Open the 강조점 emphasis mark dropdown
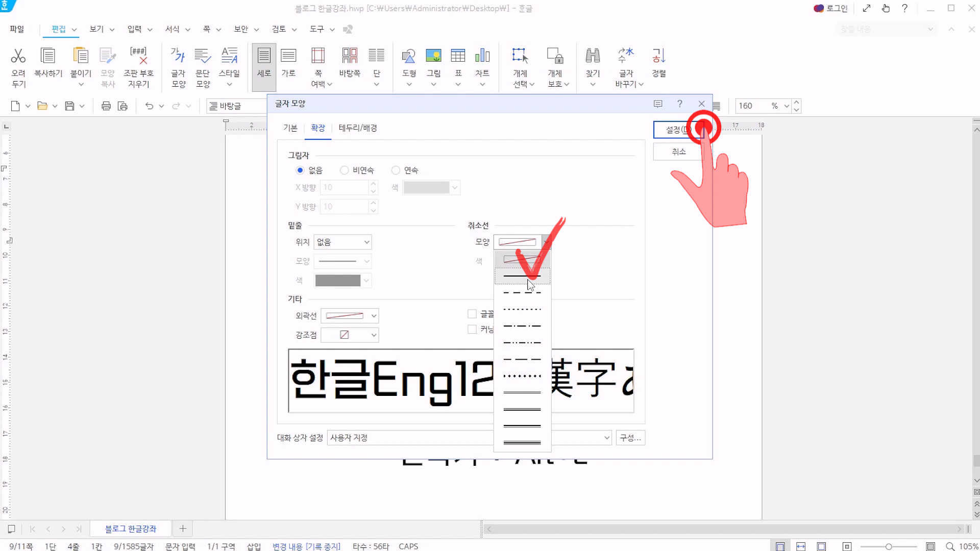The image size is (980, 551). (350, 335)
